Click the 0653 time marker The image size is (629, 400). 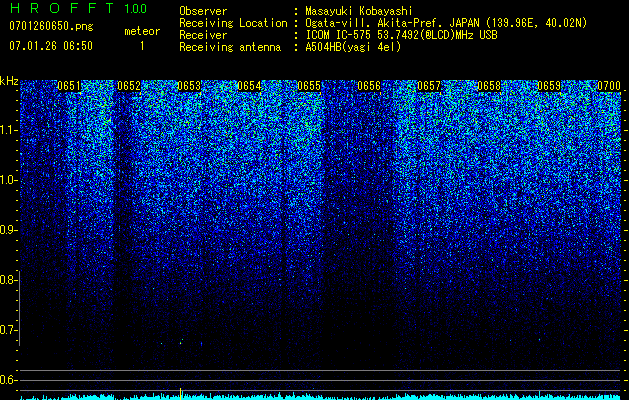point(189,86)
